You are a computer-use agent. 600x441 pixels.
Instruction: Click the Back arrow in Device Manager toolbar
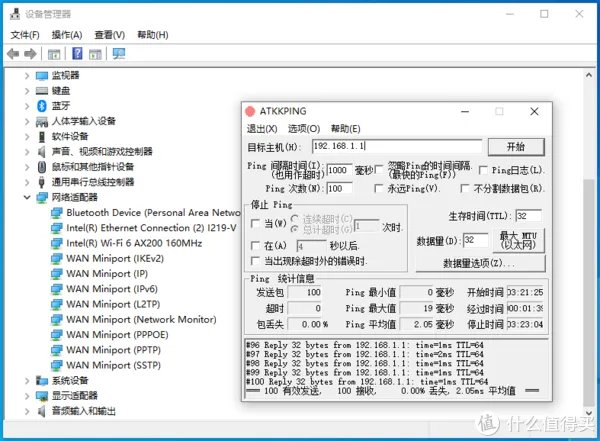(14, 53)
